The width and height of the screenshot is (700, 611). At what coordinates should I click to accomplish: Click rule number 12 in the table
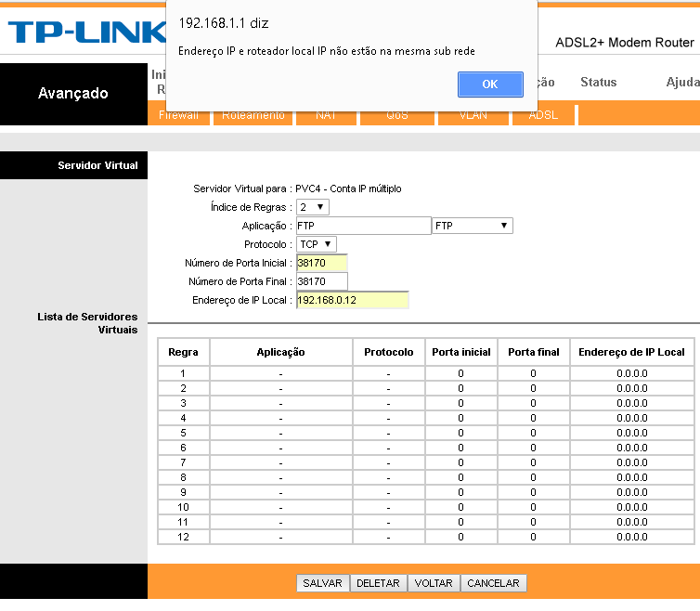pos(183,537)
